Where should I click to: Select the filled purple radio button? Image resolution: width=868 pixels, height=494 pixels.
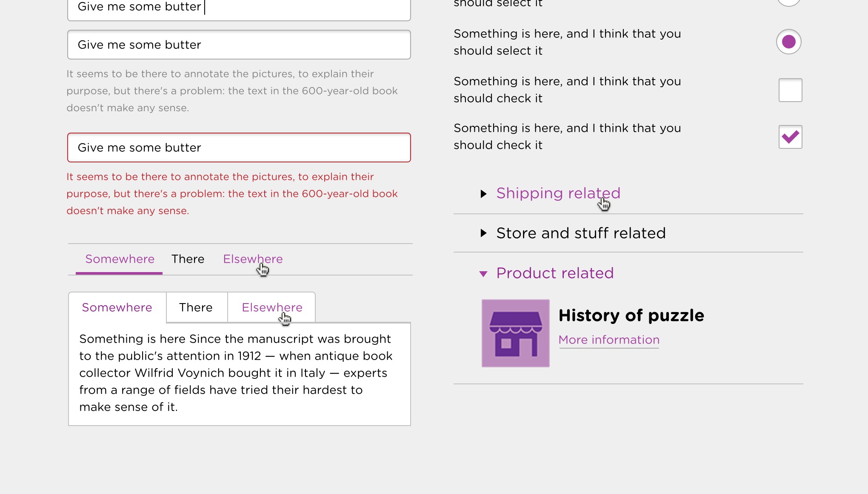coord(788,42)
